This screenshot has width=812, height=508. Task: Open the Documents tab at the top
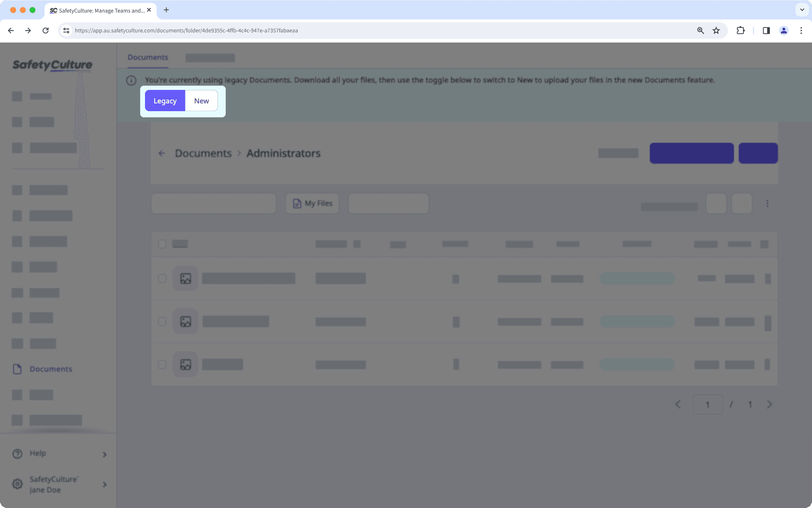pos(148,58)
